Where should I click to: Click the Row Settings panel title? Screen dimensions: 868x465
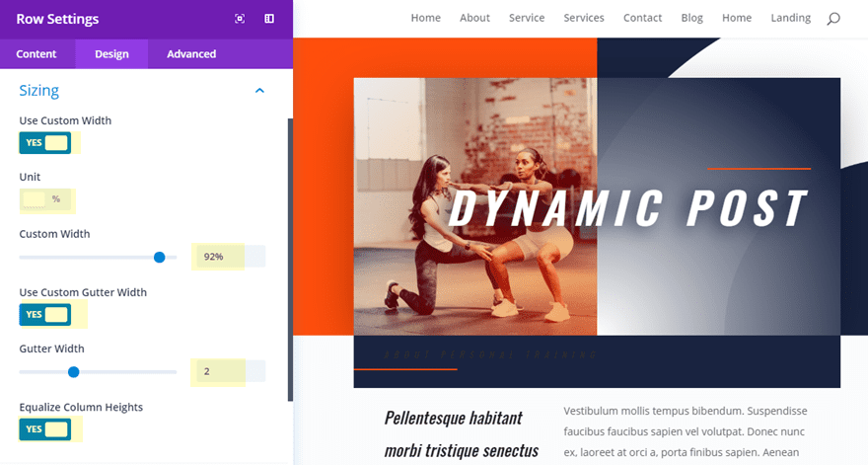point(57,19)
